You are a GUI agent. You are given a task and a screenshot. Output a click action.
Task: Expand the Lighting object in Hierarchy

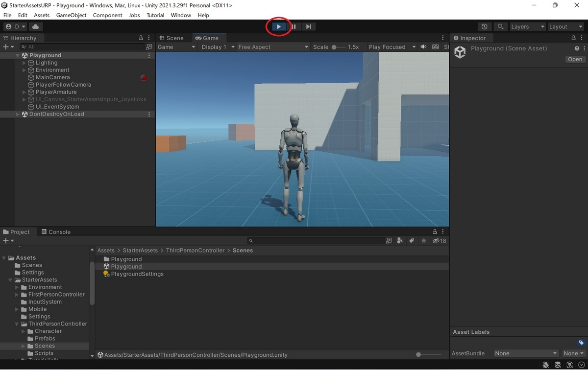pos(24,63)
